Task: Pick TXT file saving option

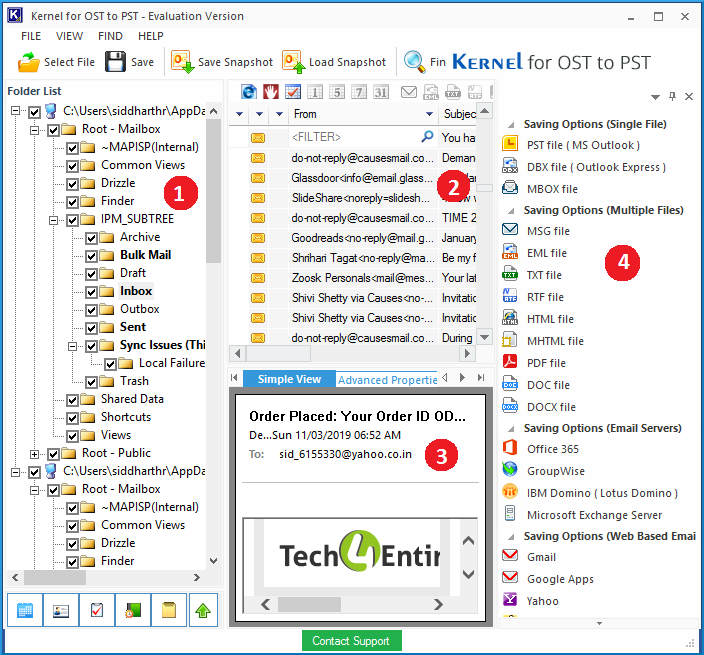Action: 544,275
